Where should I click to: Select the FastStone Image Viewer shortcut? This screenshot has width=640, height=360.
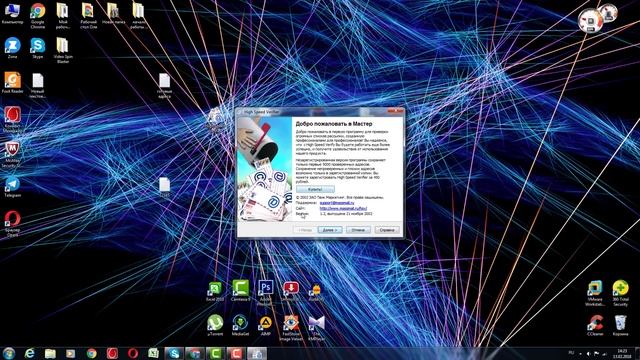(291, 328)
